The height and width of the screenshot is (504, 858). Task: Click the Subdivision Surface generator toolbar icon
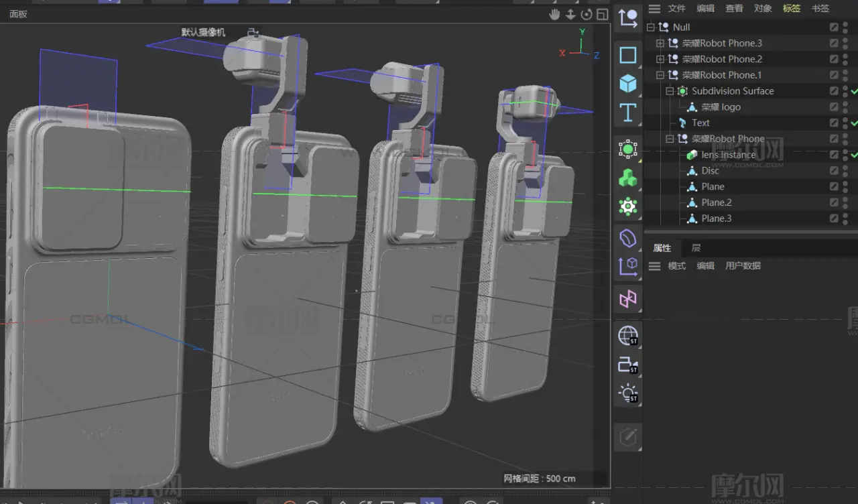tap(628, 149)
